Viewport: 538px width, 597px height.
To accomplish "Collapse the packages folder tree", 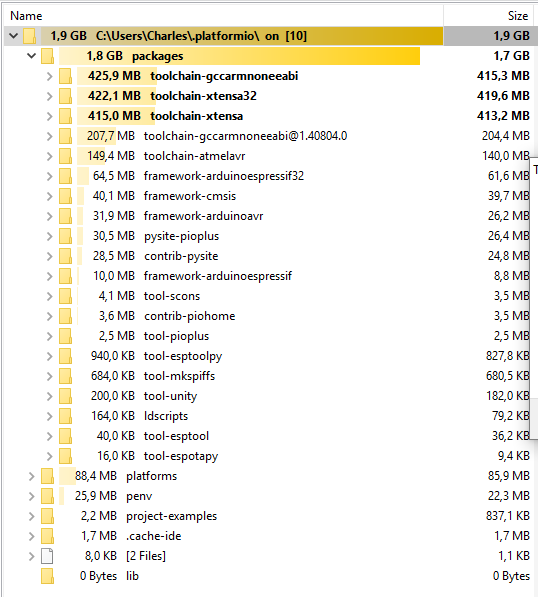I will (32, 56).
